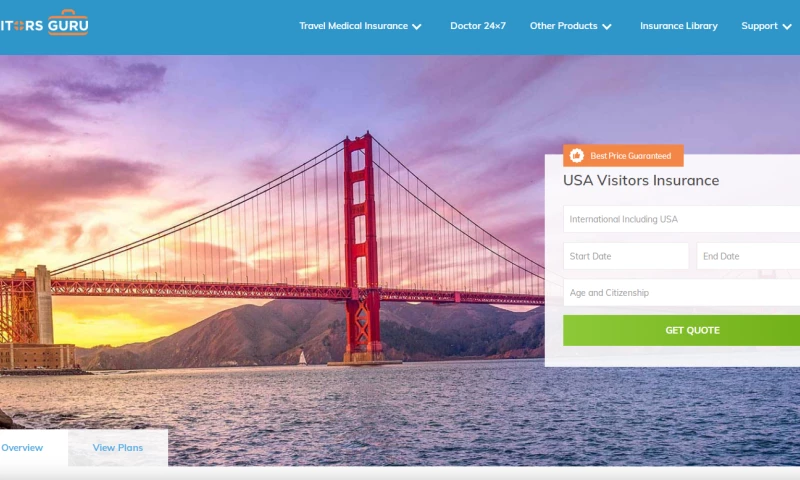This screenshot has height=480, width=800.
Task: Click the Age and Citizenship field
Action: (682, 293)
